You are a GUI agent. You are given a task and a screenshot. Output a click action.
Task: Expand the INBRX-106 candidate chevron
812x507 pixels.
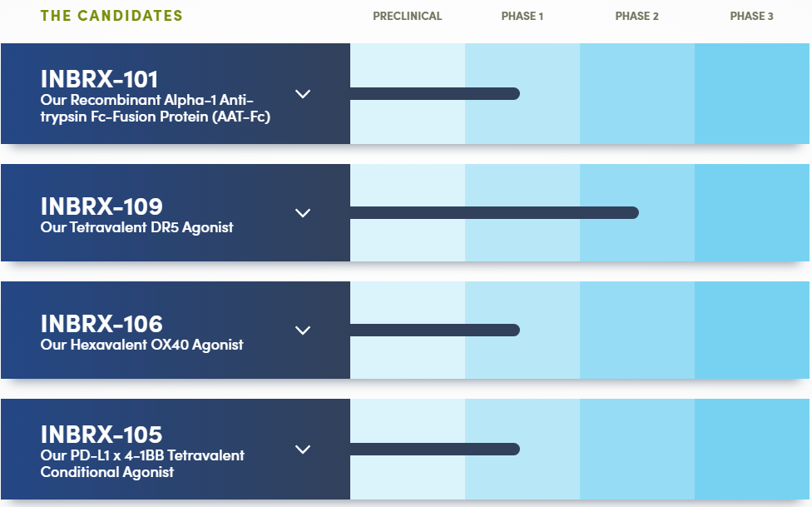pyautogui.click(x=303, y=331)
